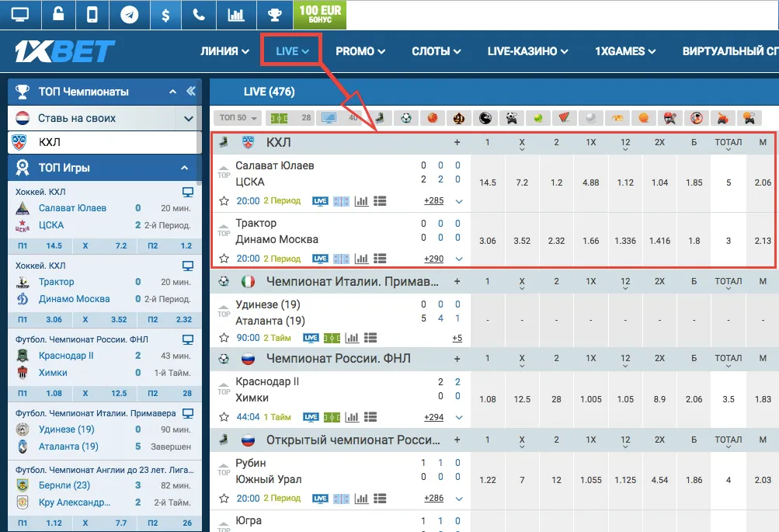
Task: Add Удинезе match to favorites star
Action: [x=224, y=338]
